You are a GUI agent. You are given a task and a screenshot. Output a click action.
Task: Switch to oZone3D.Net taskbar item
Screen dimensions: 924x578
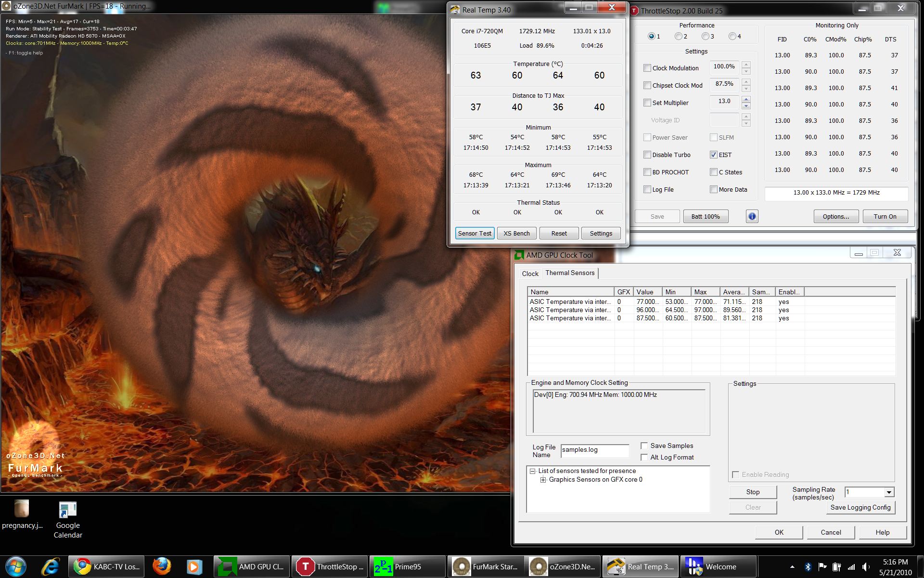point(564,566)
